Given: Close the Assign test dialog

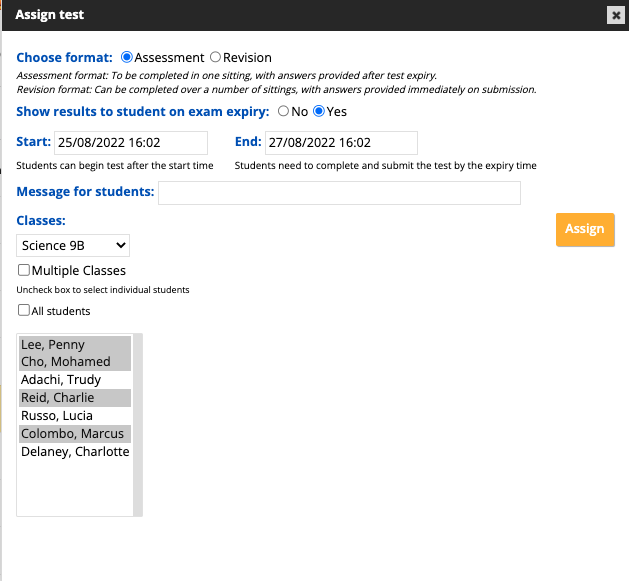Looking at the screenshot, I should click(616, 16).
